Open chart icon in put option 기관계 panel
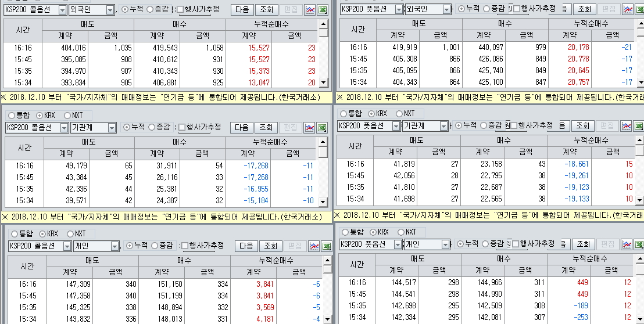Image resolution: width=644 pixels, height=324 pixels. [626, 126]
